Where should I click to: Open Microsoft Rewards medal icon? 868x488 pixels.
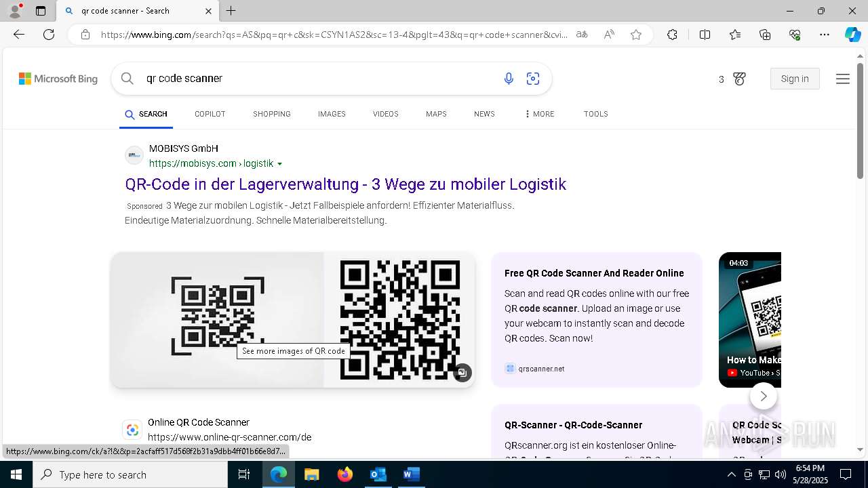739,79
